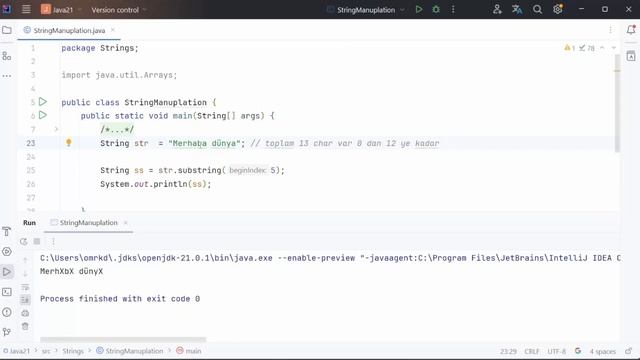This screenshot has height=360, width=640.
Task: Click the MerhXbX dünyX console output
Action: tap(71, 271)
